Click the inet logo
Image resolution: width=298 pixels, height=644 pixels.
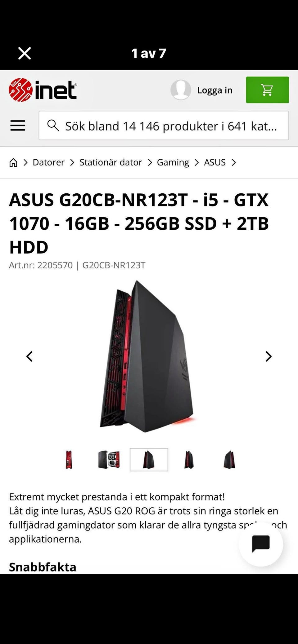(43, 90)
